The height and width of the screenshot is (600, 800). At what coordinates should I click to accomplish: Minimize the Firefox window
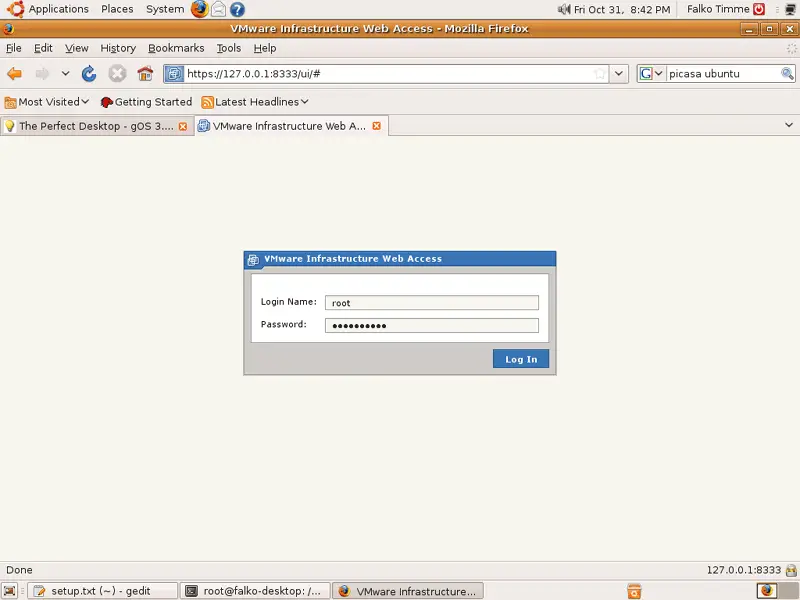[x=748, y=29]
